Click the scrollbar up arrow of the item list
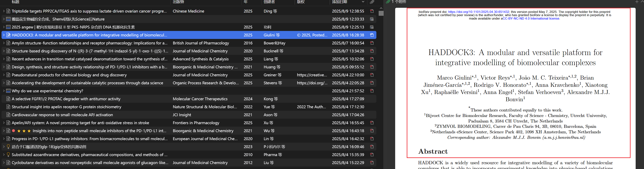Image resolution: width=644 pixels, height=169 pixels. click(381, 8)
